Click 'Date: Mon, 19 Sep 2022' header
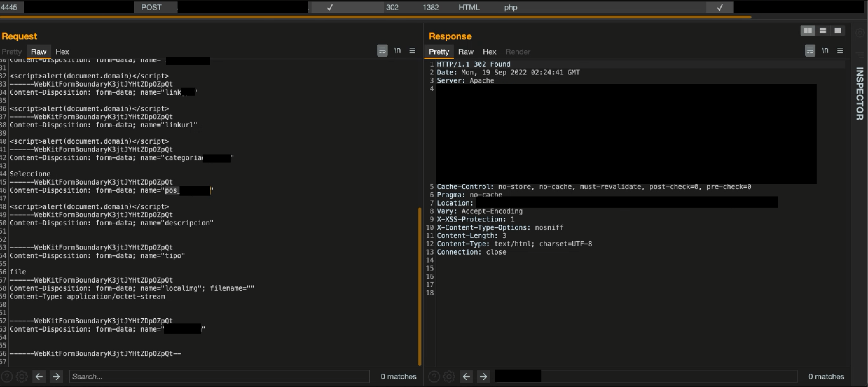 [508, 72]
